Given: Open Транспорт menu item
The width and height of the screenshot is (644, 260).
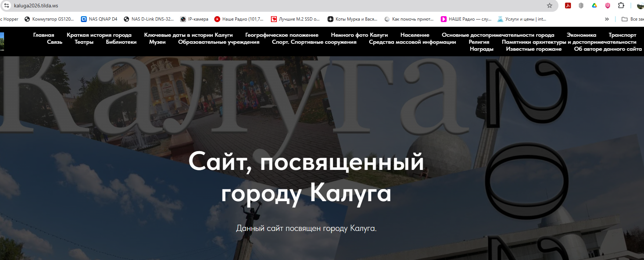Looking at the screenshot, I should pyautogui.click(x=622, y=35).
